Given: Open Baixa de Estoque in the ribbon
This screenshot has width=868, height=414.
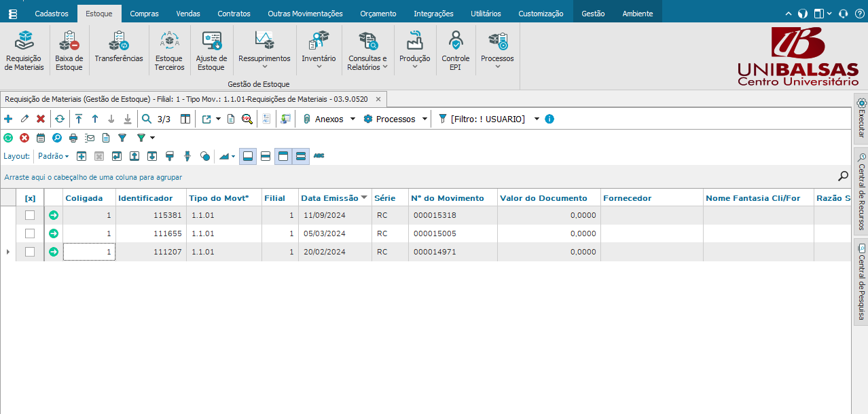Looking at the screenshot, I should (x=69, y=42).
